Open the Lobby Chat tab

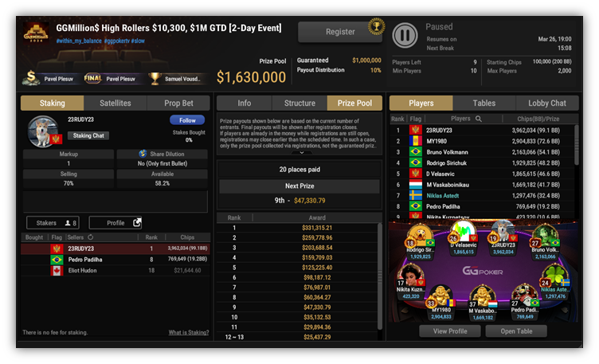tap(547, 103)
